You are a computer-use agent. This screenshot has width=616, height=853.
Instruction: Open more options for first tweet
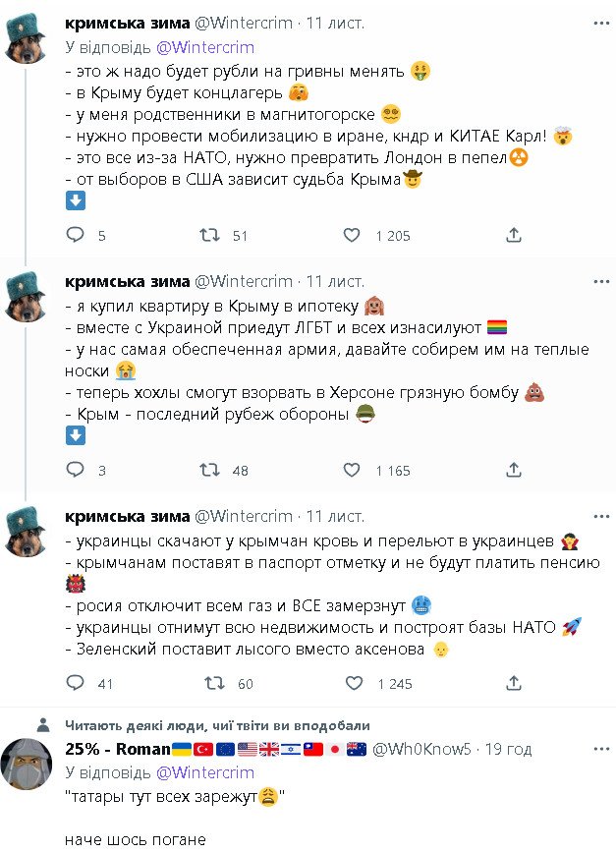click(x=598, y=23)
